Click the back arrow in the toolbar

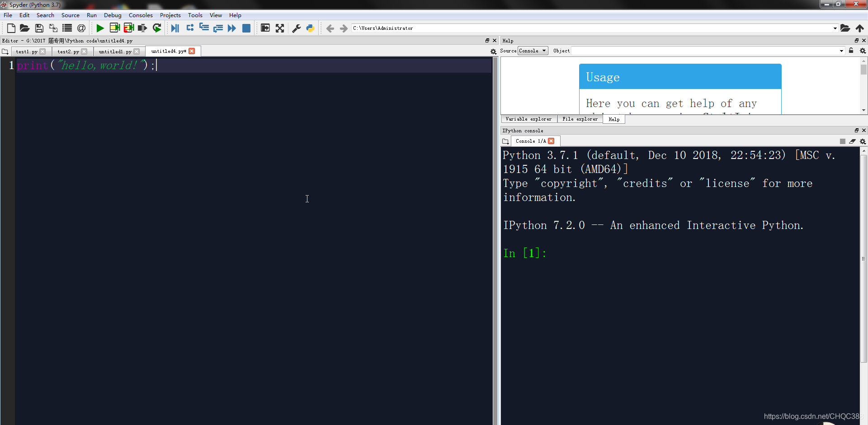point(330,28)
